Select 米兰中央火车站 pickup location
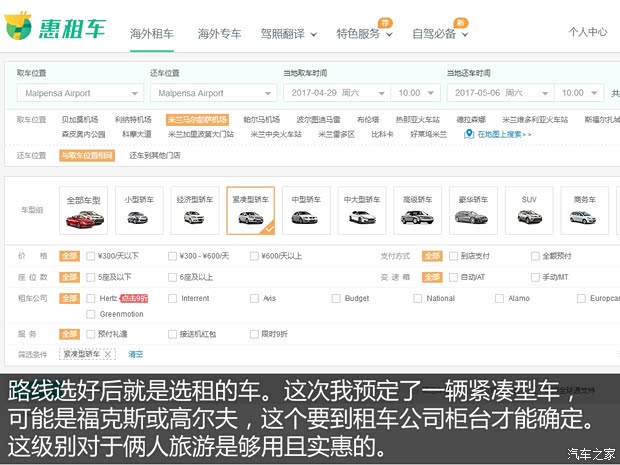Viewport: 620px width, 465px height. pyautogui.click(x=276, y=134)
